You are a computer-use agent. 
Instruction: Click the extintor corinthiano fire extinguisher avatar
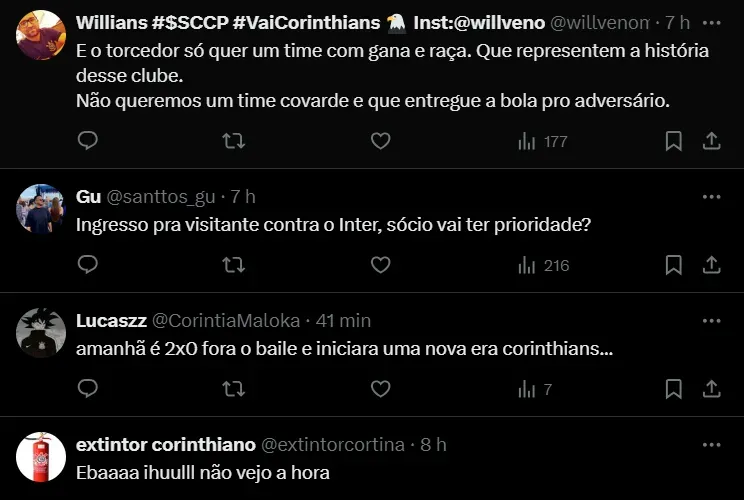click(x=41, y=457)
